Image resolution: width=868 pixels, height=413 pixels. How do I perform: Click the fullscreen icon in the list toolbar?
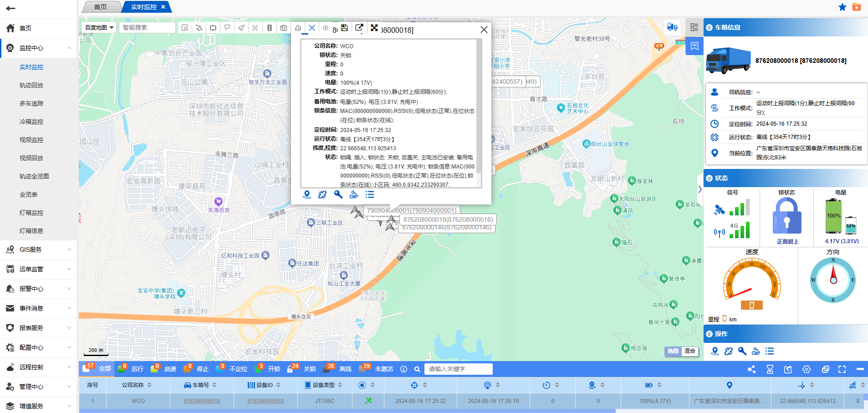842,369
